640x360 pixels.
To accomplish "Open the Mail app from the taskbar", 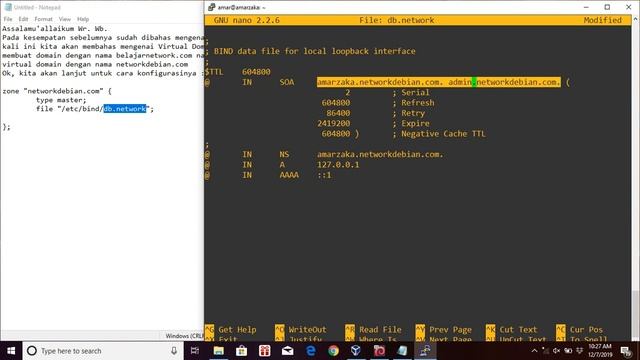I will pos(288,351).
